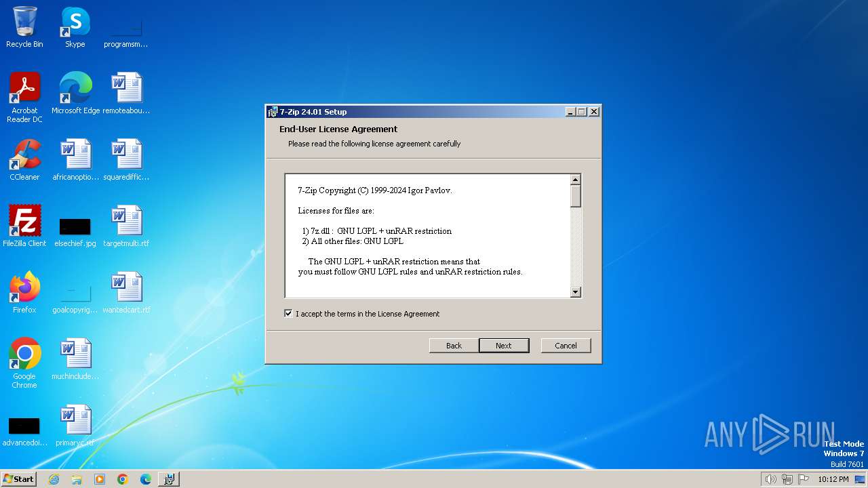Open Edge from the taskbar
Image resolution: width=868 pixels, height=488 pixels.
tap(146, 479)
